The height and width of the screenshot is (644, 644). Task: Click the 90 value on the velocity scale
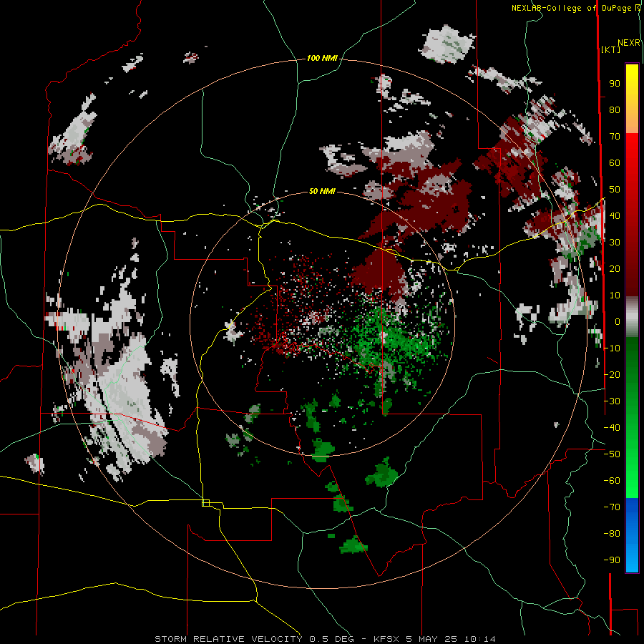pos(615,84)
